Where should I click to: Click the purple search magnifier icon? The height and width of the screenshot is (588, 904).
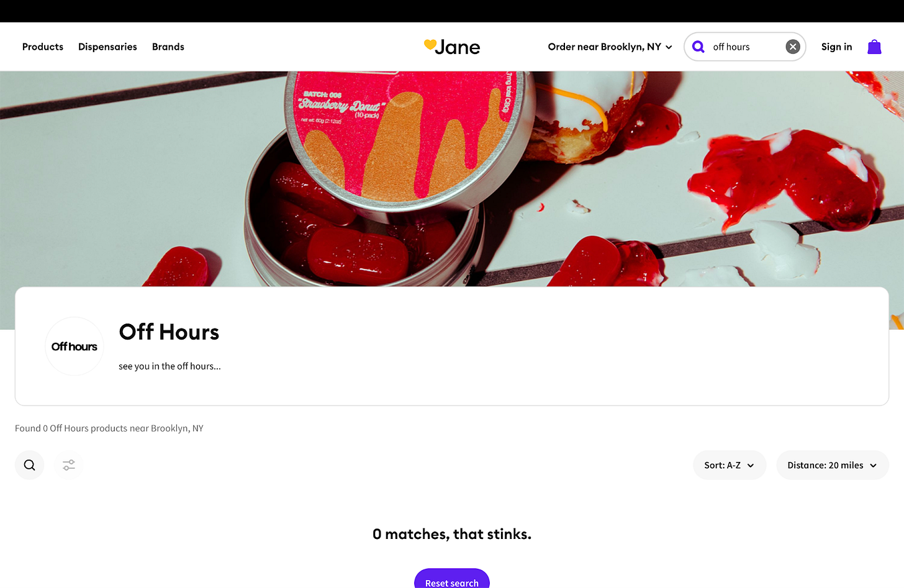pos(698,47)
